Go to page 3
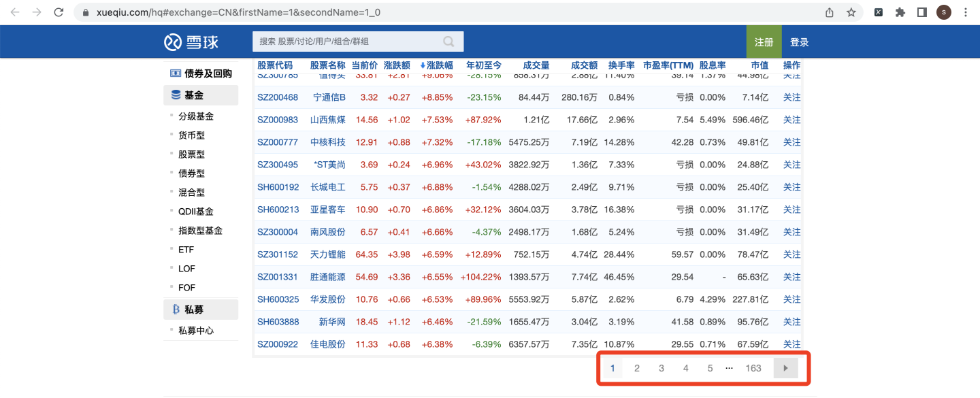 [661, 368]
